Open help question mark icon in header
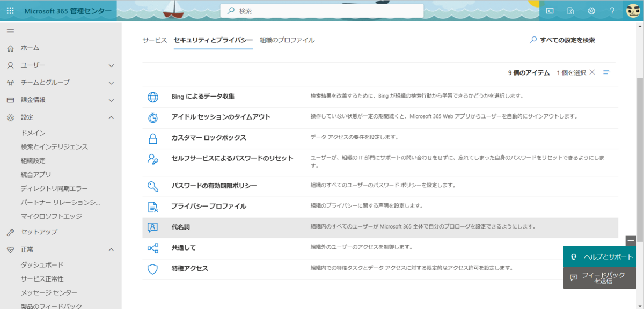Image resolution: width=644 pixels, height=309 pixels. coord(612,11)
